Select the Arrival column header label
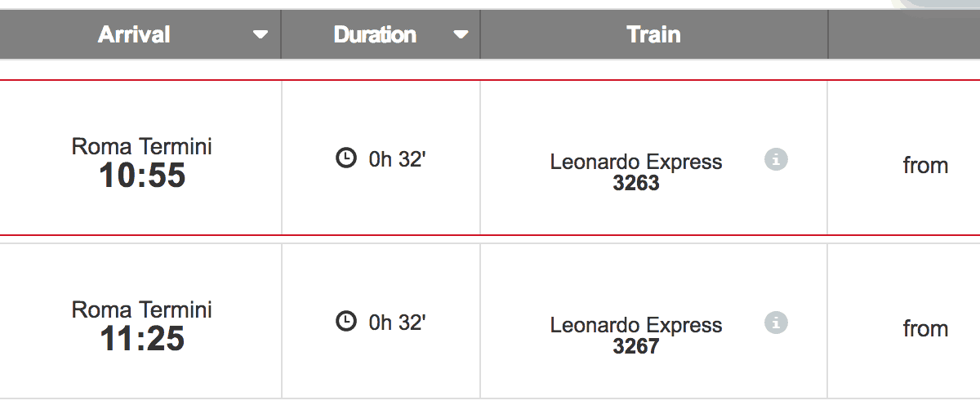Screen dimensions: 980x405 tap(134, 34)
